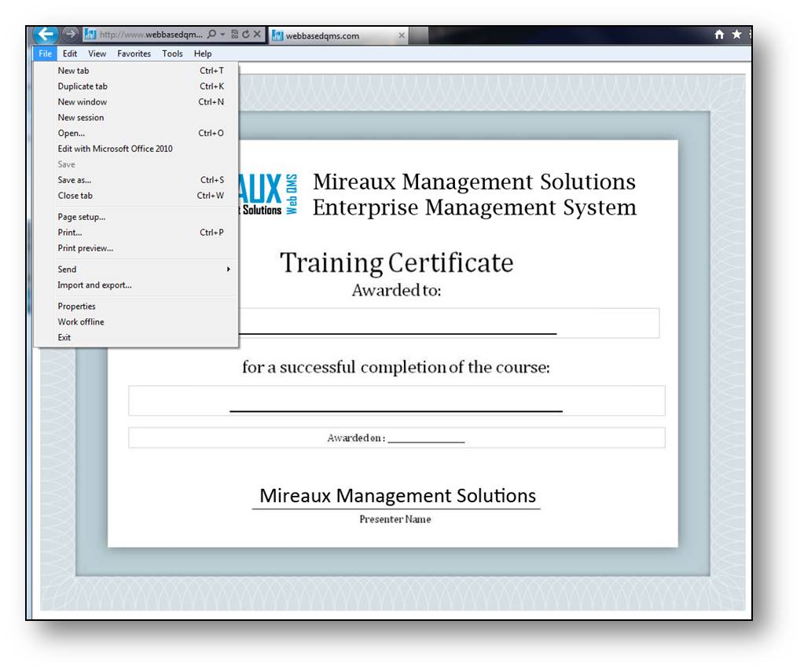Open Properties from the File menu
Image resolution: width=804 pixels, height=672 pixels.
pos(136,307)
